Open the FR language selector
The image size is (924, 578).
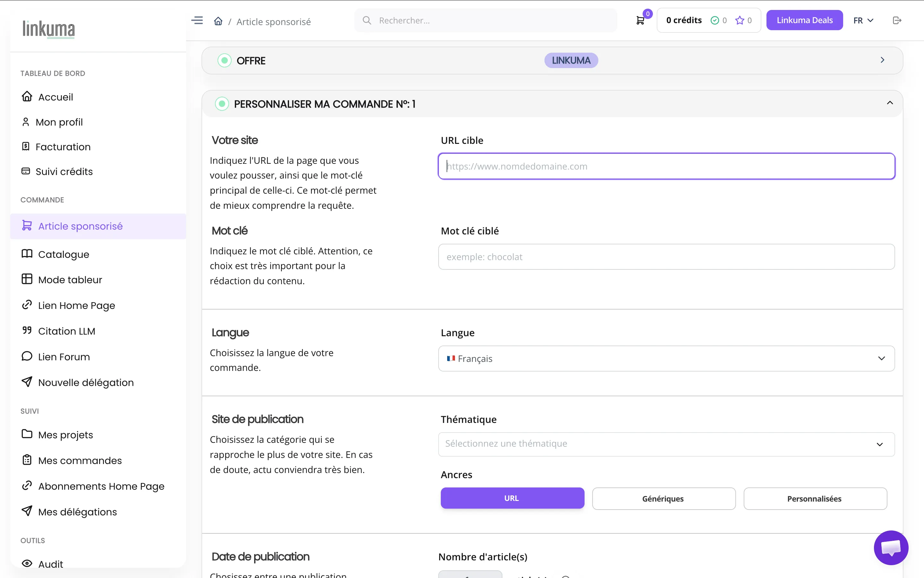[863, 20]
